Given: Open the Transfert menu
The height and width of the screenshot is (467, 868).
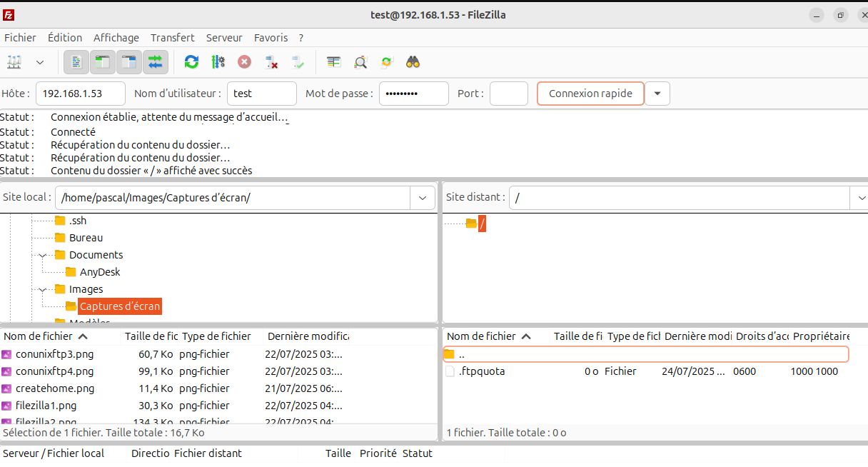Looking at the screenshot, I should pyautogui.click(x=172, y=37).
